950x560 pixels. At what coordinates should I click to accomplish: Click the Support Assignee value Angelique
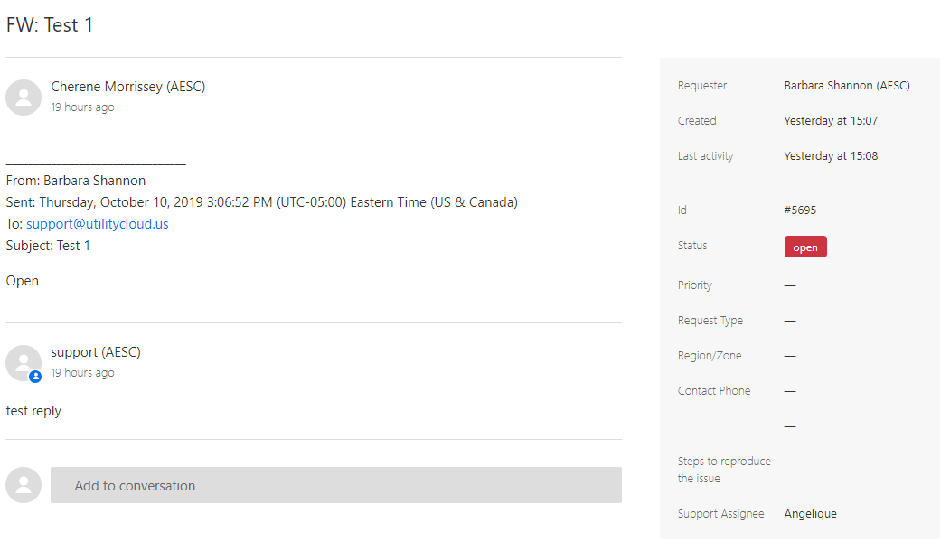pyautogui.click(x=810, y=514)
